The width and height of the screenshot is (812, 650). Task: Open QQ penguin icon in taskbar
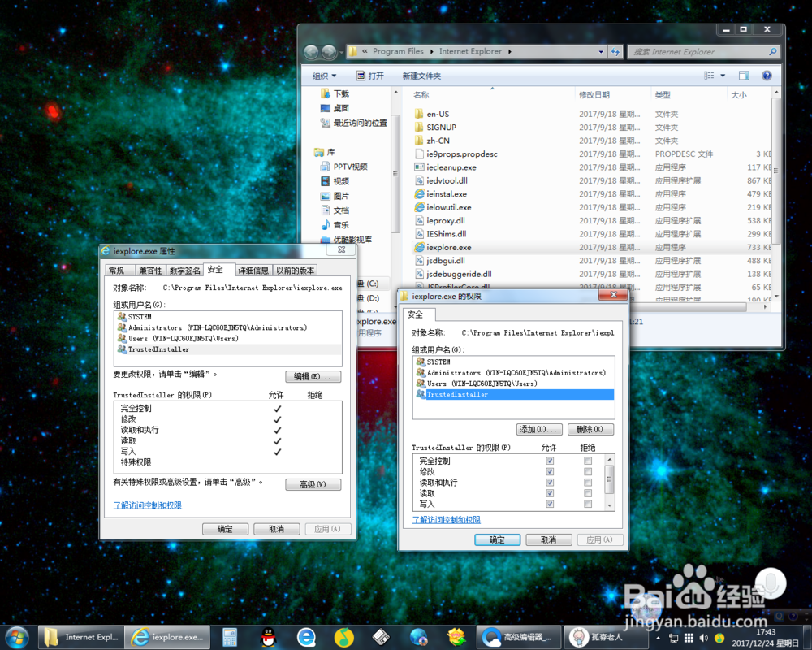(268, 637)
